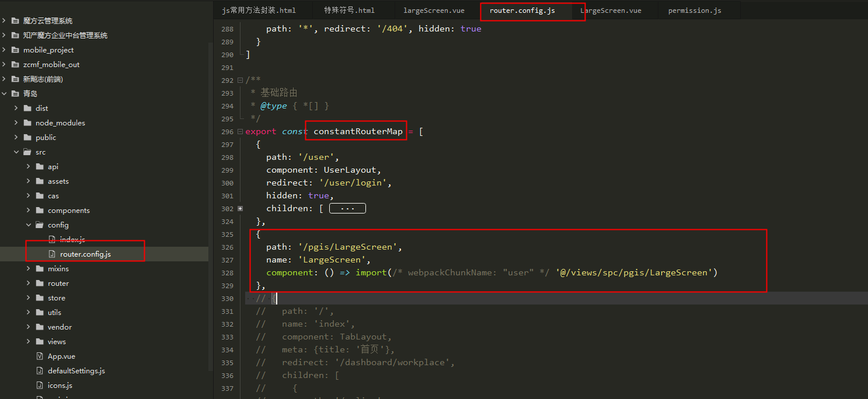Expand the 魔方云管理系统 folder arrow

coord(4,20)
